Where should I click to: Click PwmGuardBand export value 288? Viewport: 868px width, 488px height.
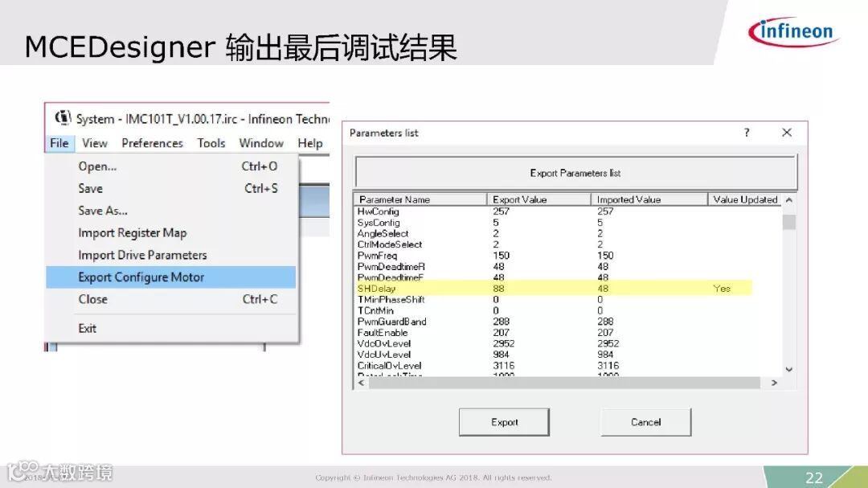[501, 322]
